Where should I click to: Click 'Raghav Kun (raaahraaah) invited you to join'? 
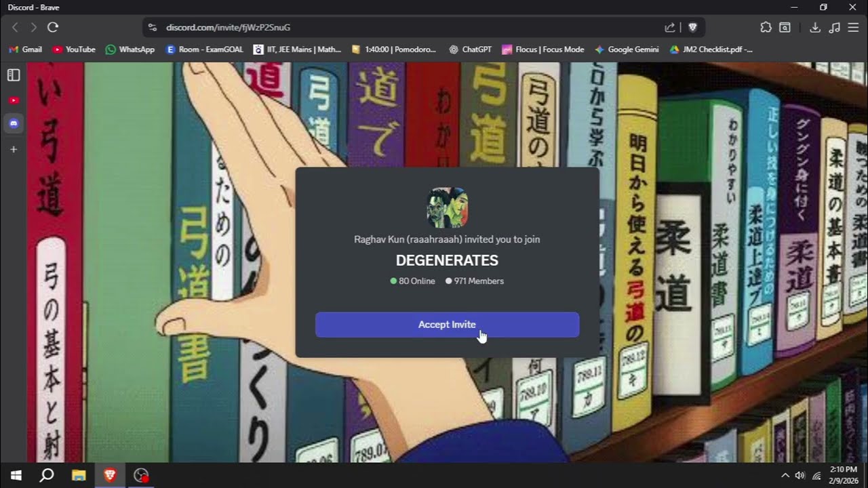pyautogui.click(x=447, y=239)
